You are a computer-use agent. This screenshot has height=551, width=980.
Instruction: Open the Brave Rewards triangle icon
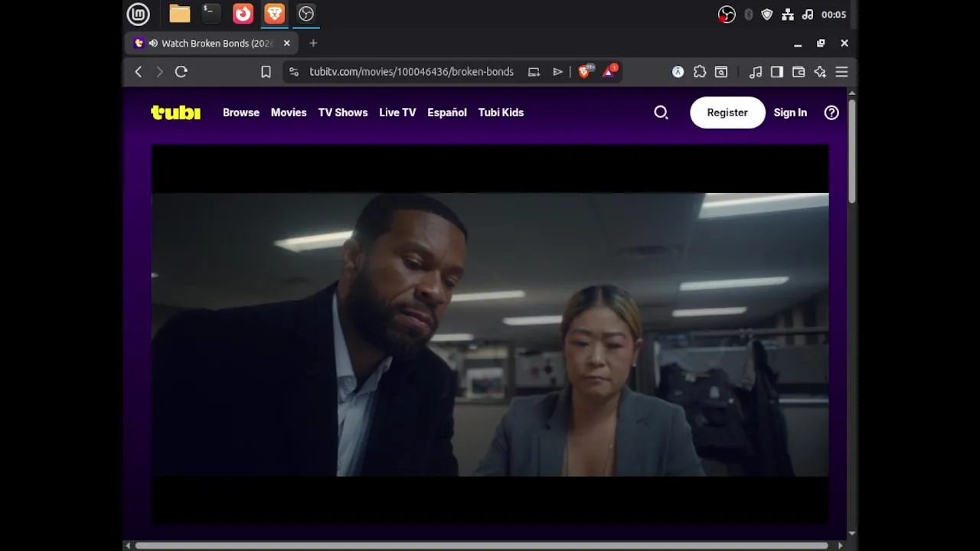tap(609, 71)
